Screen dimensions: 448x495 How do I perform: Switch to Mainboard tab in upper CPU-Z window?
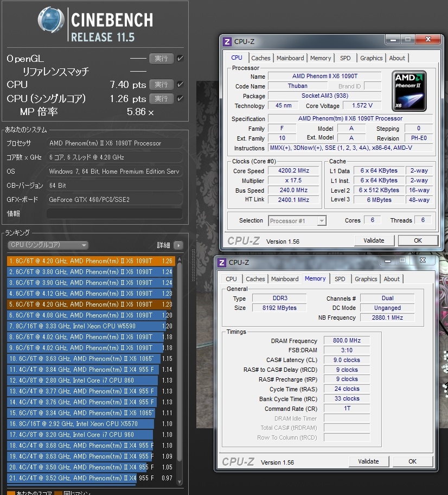point(290,58)
